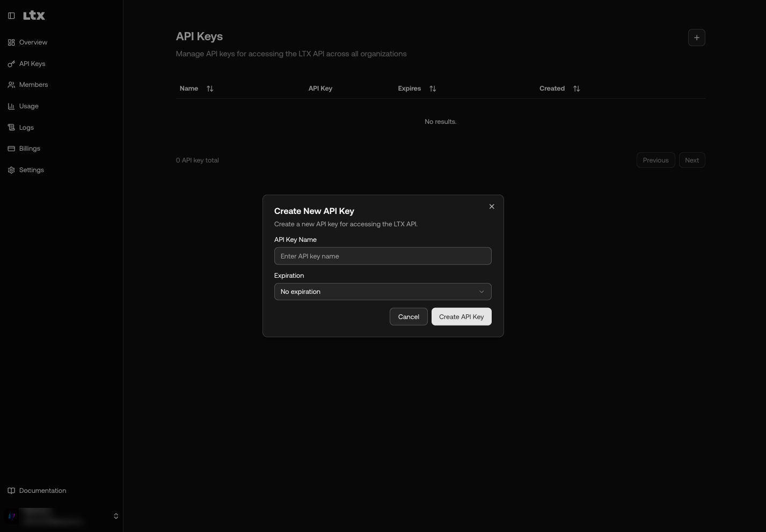Viewport: 766px width, 532px height.
Task: Sort the table by Created
Action: [x=577, y=88]
